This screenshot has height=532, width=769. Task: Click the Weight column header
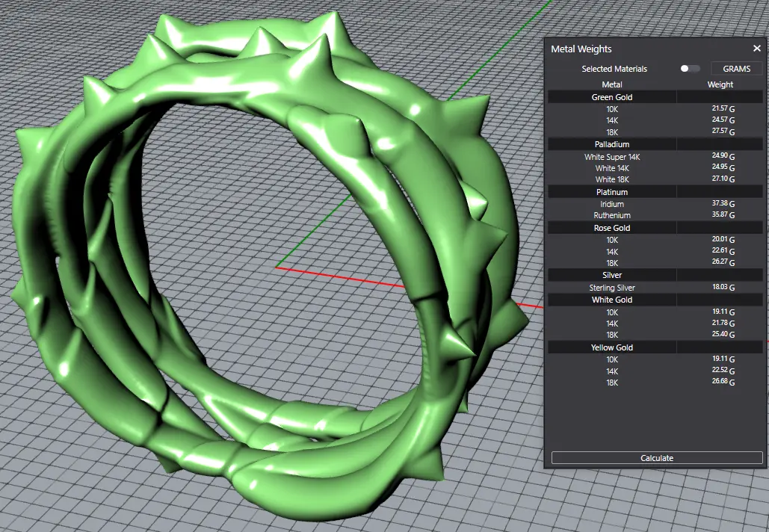pos(720,84)
